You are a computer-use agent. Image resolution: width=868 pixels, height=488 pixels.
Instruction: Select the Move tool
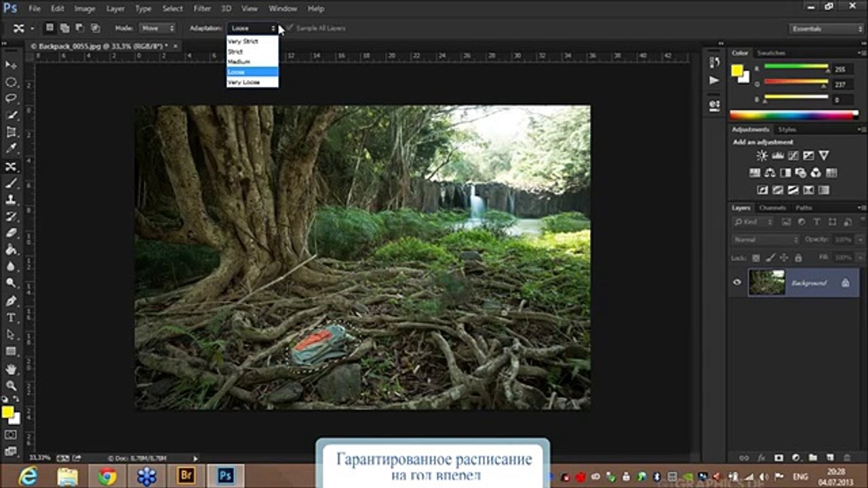[11, 65]
